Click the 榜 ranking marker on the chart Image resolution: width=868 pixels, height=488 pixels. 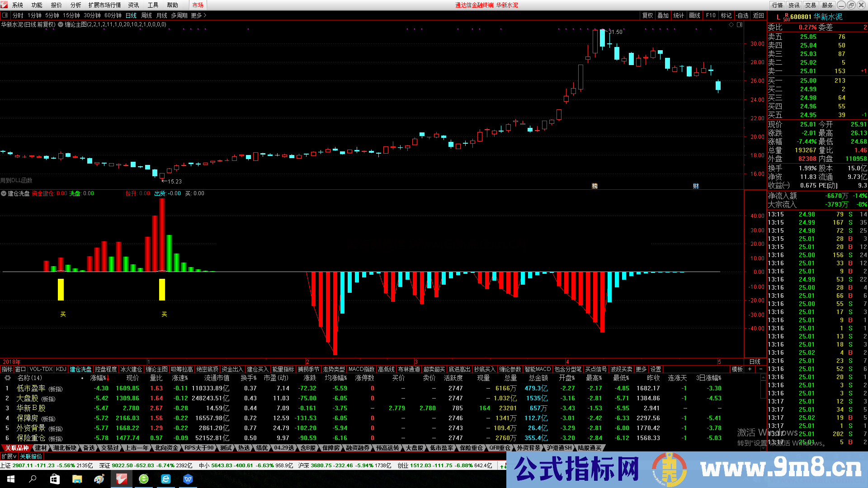[594, 186]
